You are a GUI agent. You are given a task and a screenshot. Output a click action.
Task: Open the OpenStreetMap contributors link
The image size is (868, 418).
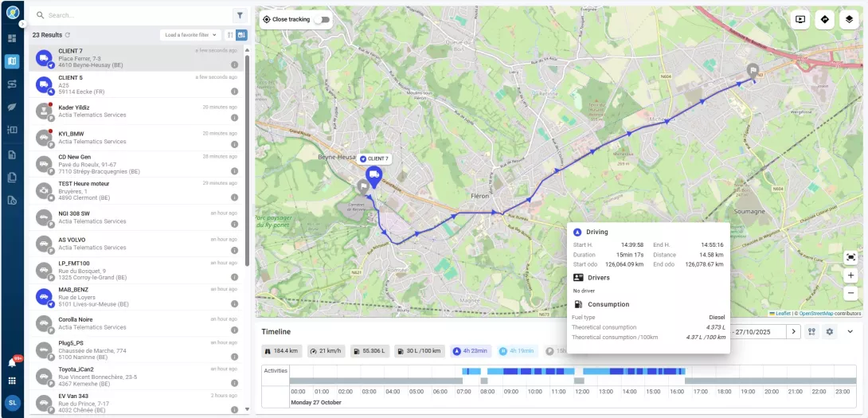pyautogui.click(x=815, y=314)
